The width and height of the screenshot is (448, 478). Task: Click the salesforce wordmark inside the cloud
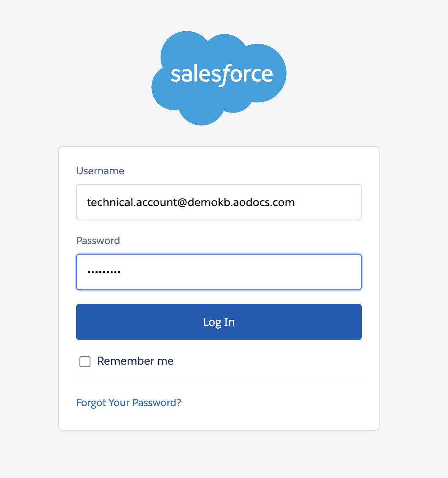(x=221, y=74)
